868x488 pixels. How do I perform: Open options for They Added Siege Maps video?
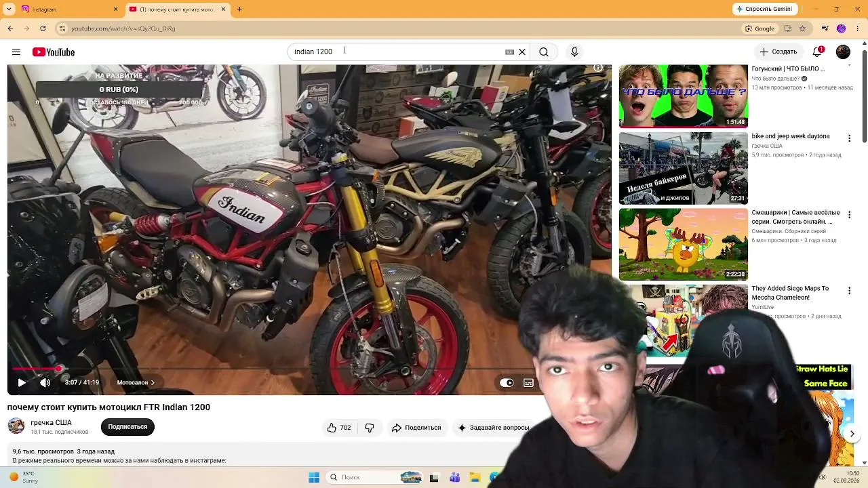coord(849,291)
